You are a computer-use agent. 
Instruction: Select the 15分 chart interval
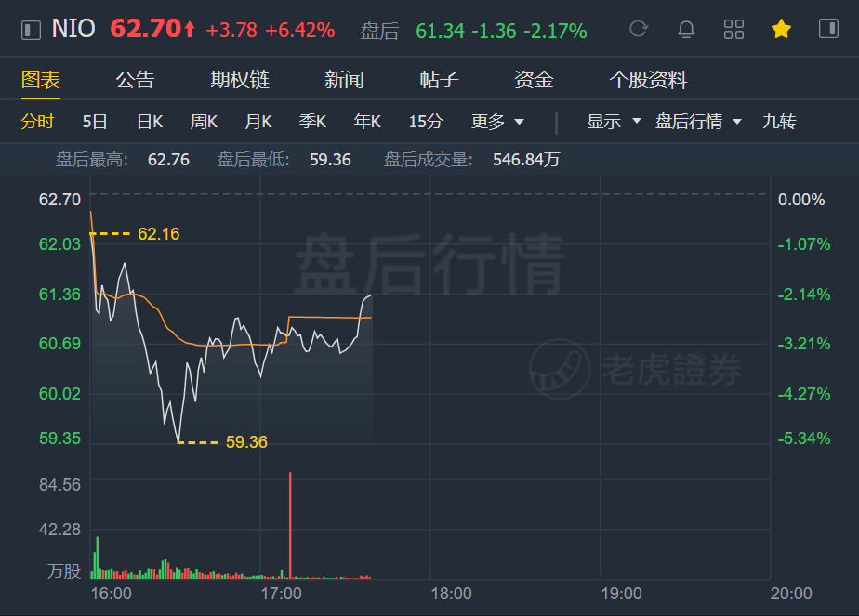[x=426, y=122]
